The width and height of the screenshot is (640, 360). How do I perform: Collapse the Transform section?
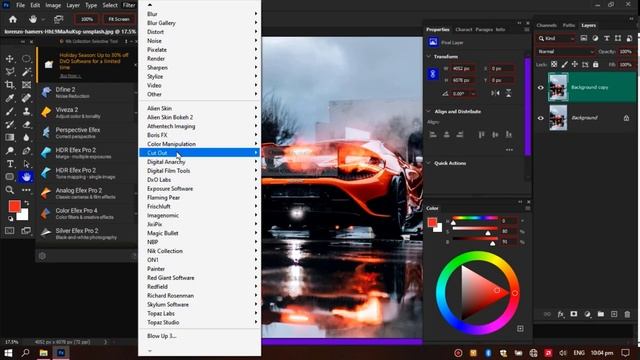[429, 57]
